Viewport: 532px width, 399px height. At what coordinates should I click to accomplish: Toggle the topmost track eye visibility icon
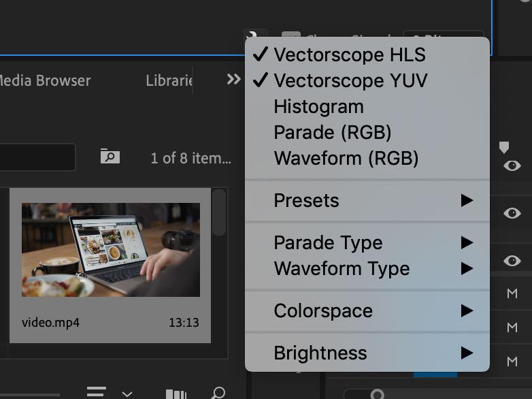click(x=512, y=166)
